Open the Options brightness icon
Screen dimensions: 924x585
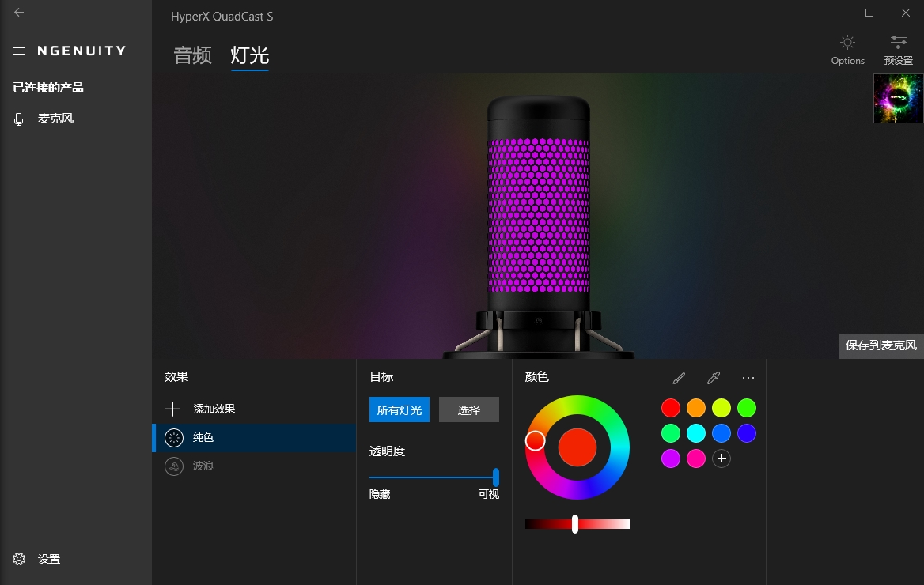click(847, 50)
